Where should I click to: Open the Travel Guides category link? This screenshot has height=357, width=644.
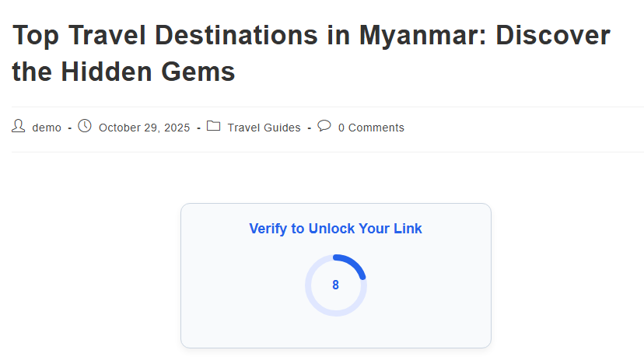(x=264, y=128)
